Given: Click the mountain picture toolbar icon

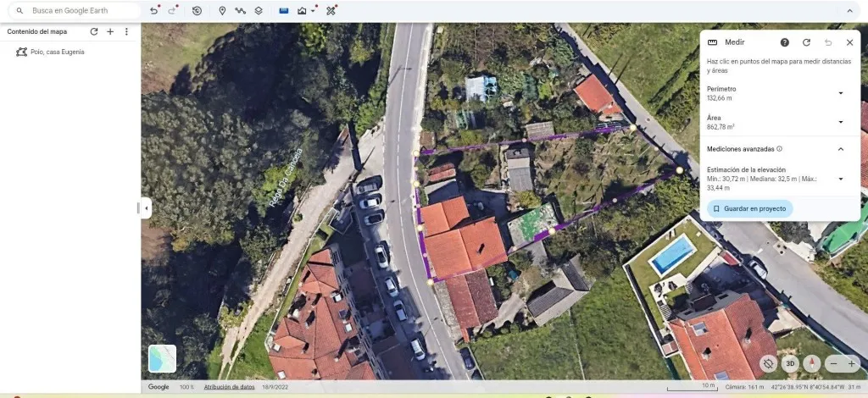Looking at the screenshot, I should point(302,10).
